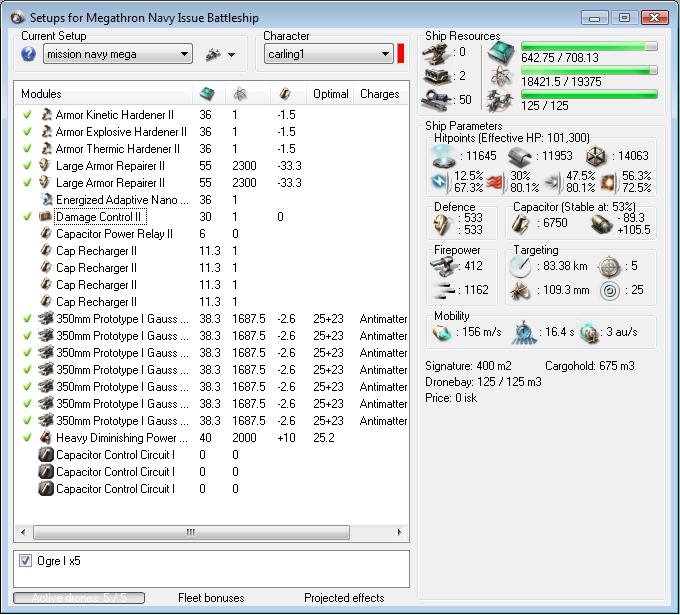Open Fleet bonuses
This screenshot has width=680, height=615.
211,598
